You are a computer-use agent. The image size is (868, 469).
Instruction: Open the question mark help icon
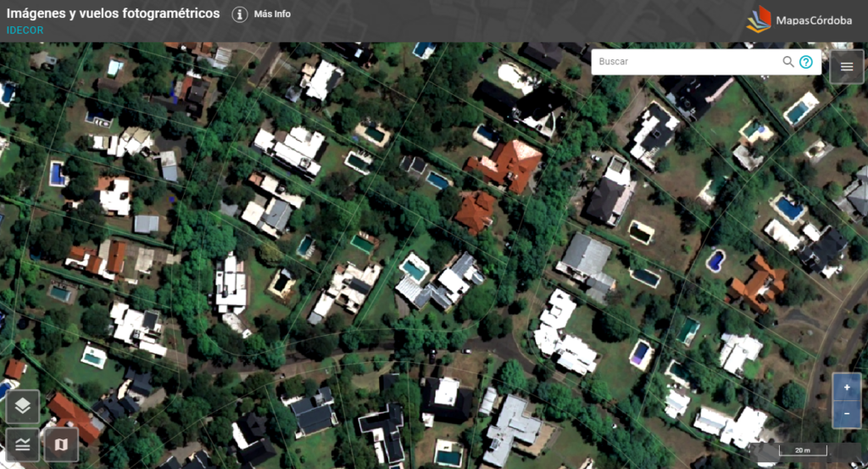click(x=806, y=62)
